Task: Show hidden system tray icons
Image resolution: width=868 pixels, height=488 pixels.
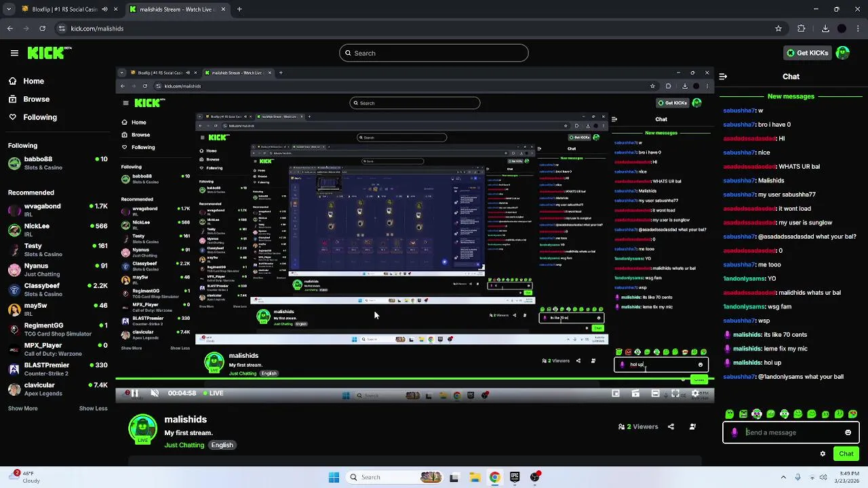Action: pyautogui.click(x=783, y=477)
